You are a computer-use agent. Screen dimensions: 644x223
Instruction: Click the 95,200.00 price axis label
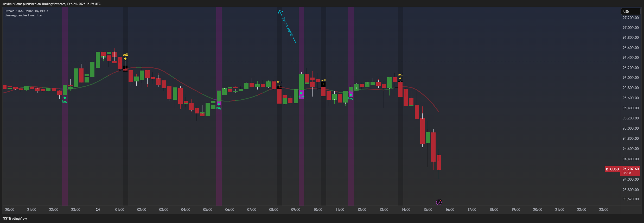630,118
